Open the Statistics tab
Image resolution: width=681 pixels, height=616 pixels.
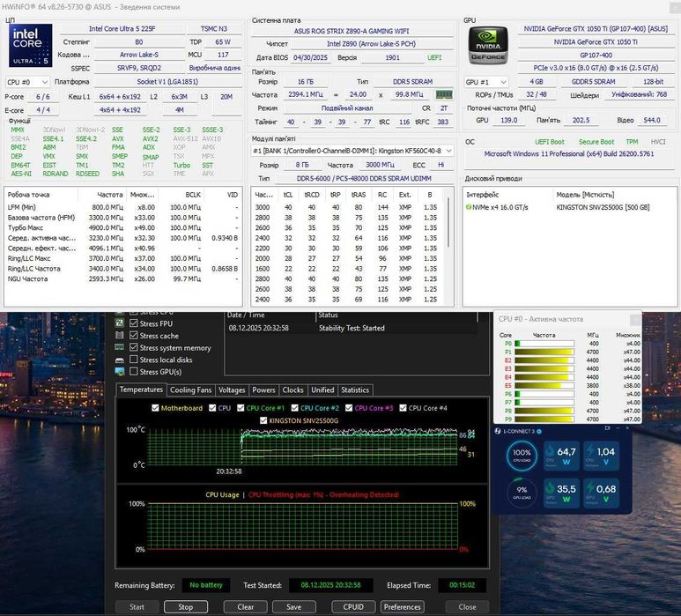[x=355, y=390]
